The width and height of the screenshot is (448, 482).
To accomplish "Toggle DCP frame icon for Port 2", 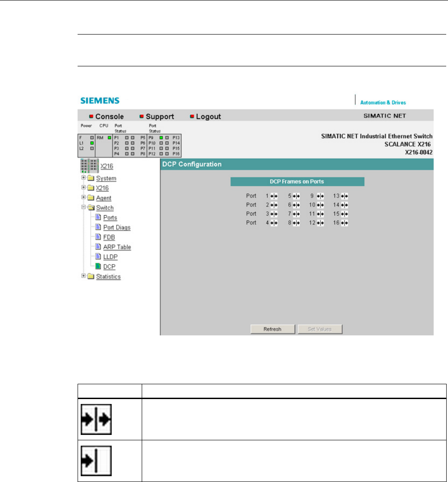I will [x=274, y=205].
